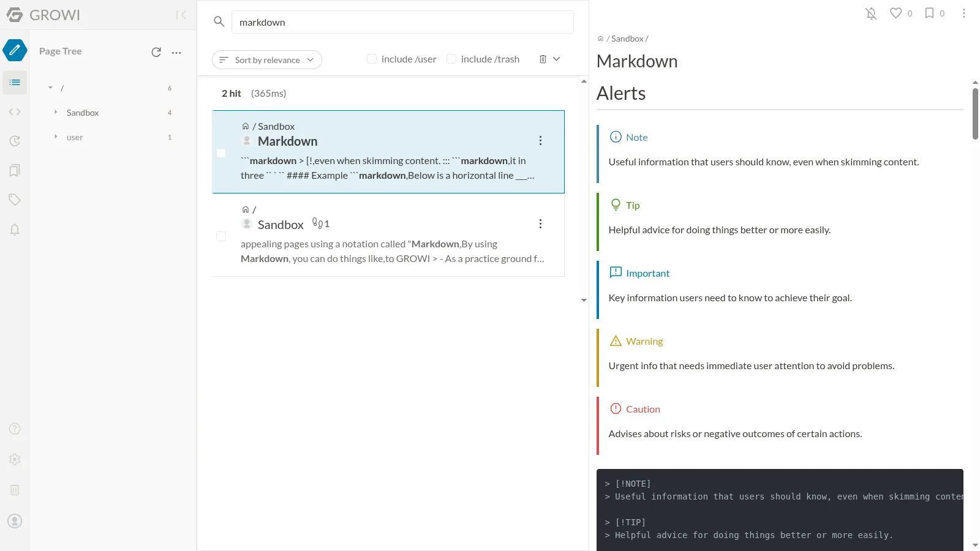Open Admin settings gear icon

(15, 459)
